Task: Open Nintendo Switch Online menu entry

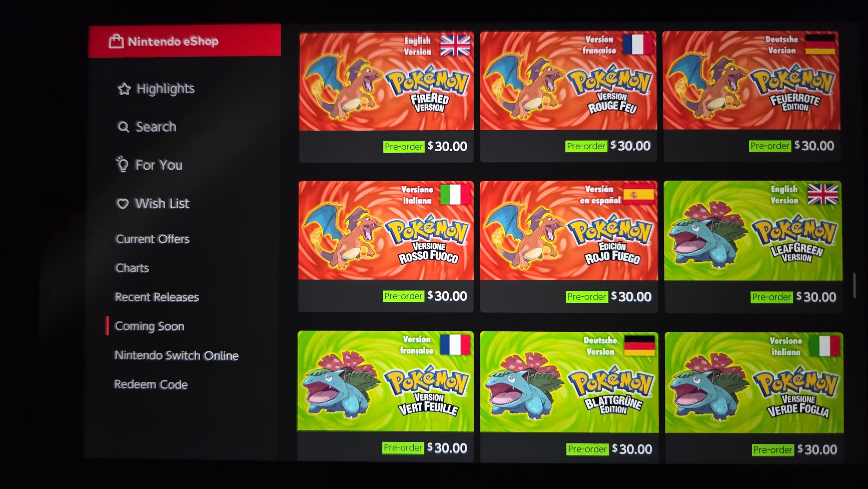Action: click(x=176, y=355)
